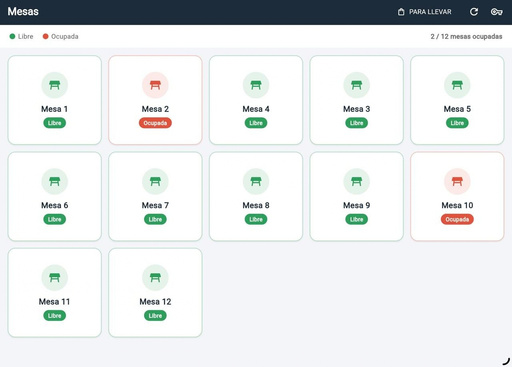Click the red Mesa 2 table icon
The width and height of the screenshot is (512, 367).
pos(155,85)
